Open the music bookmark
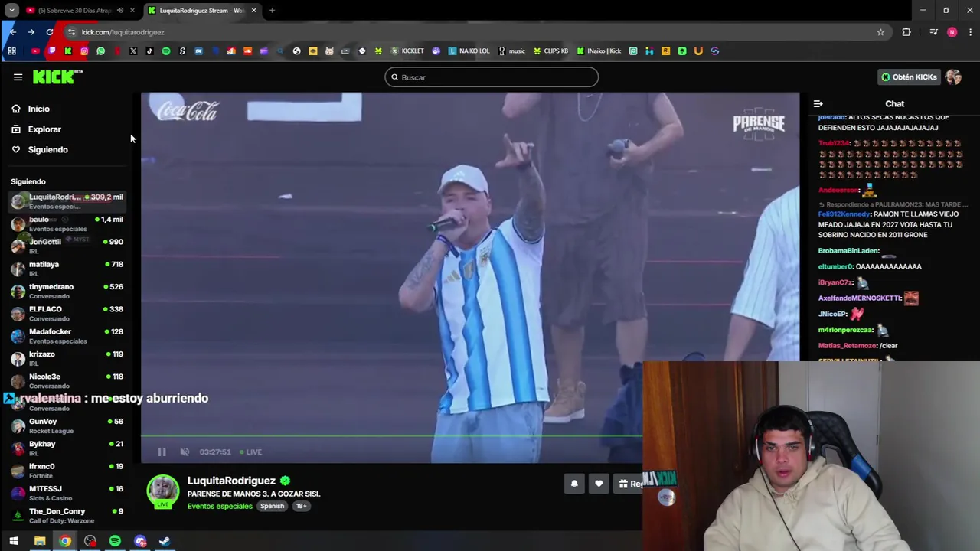The height and width of the screenshot is (551, 980). 511,51
